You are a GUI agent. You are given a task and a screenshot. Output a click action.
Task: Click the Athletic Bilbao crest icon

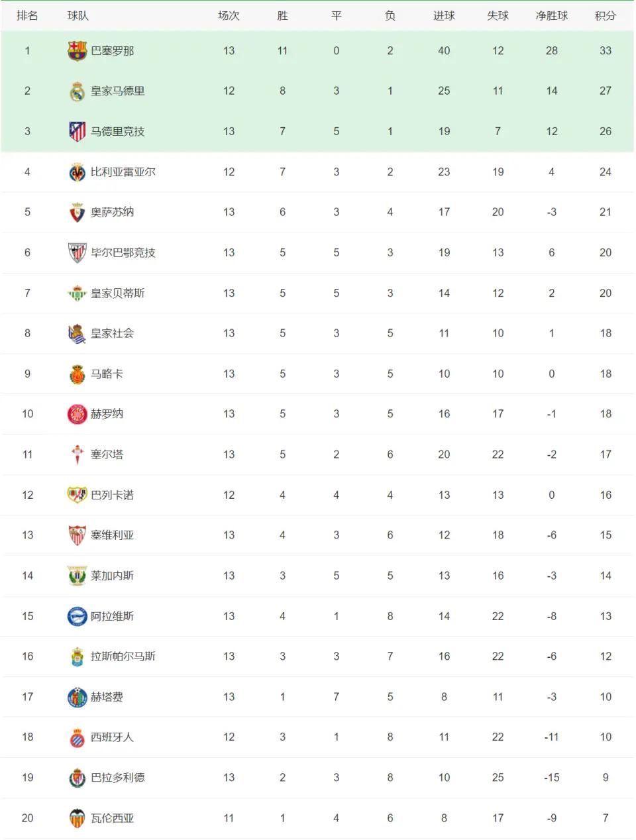click(x=78, y=253)
